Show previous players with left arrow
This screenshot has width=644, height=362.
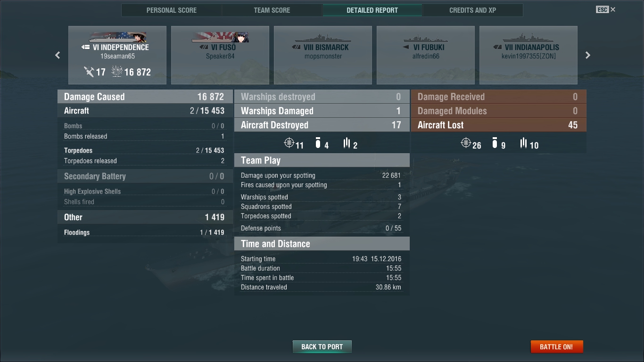point(58,55)
